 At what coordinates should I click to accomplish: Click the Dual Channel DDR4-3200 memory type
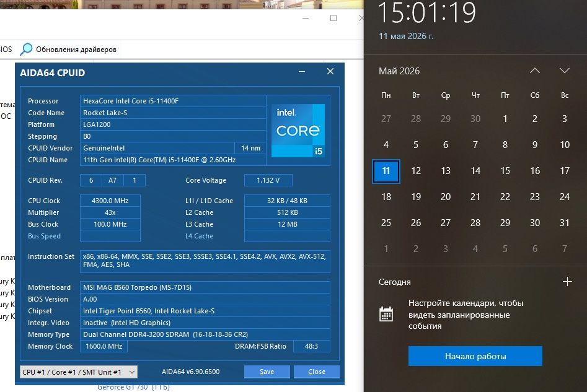[x=205, y=334]
